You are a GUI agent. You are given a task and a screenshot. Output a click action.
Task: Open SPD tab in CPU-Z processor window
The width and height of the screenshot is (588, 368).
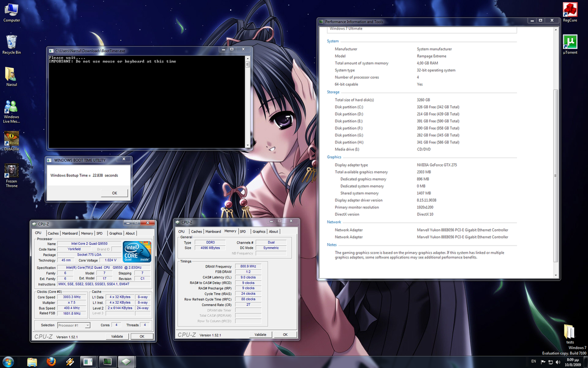pyautogui.click(x=99, y=233)
